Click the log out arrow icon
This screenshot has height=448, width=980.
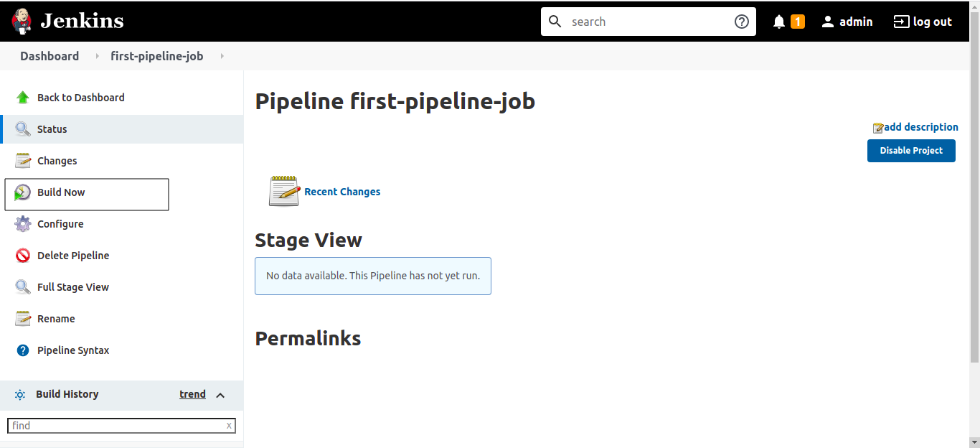coord(901,22)
